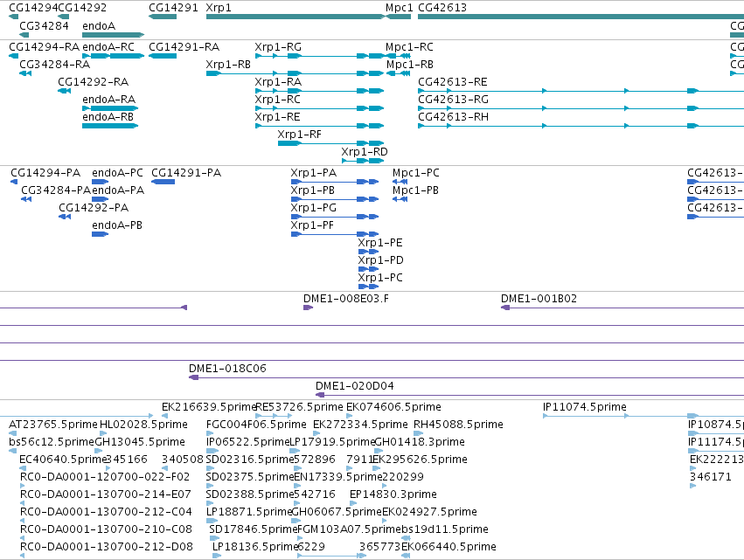Click EST EK066440.5prime label

click(x=448, y=547)
